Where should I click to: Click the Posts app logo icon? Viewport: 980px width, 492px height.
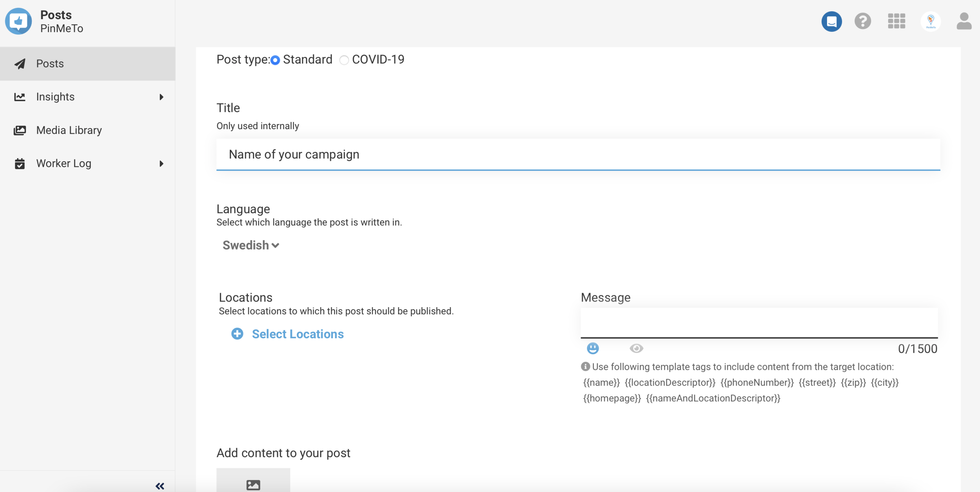coord(18,21)
